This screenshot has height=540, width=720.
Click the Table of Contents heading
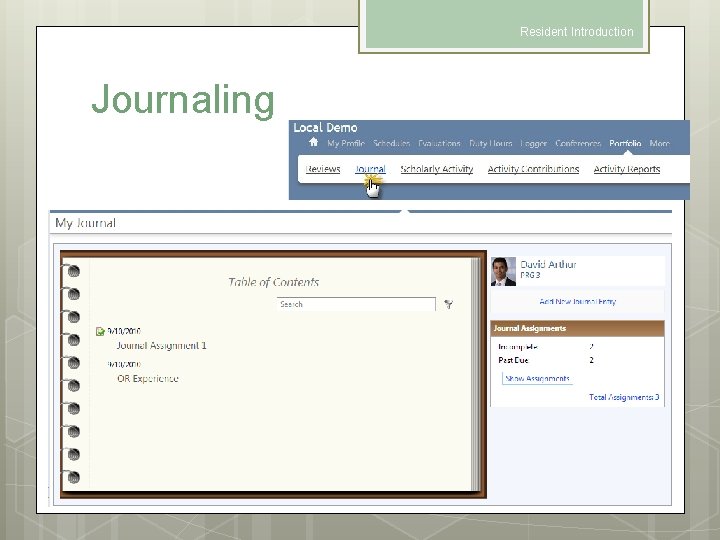(274, 282)
